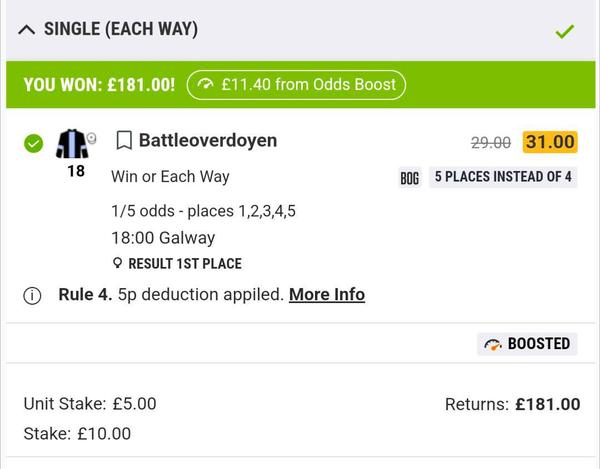Click the BOG badge
The image size is (600, 469).
[x=409, y=178]
